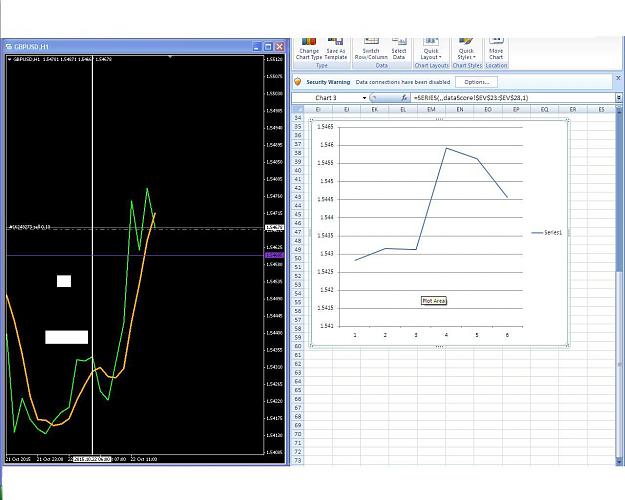Click the chart shift triangle marker at top
Image resolution: width=625 pixels, height=500 pixels.
170,57
